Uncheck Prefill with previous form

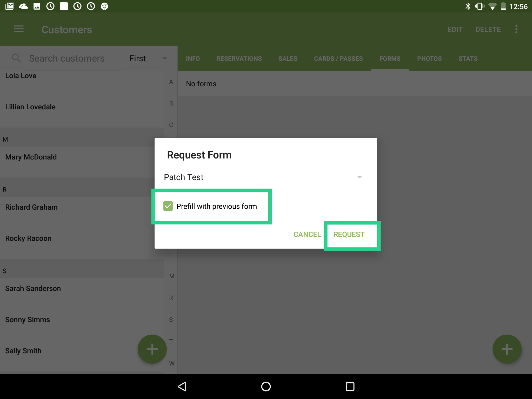168,206
